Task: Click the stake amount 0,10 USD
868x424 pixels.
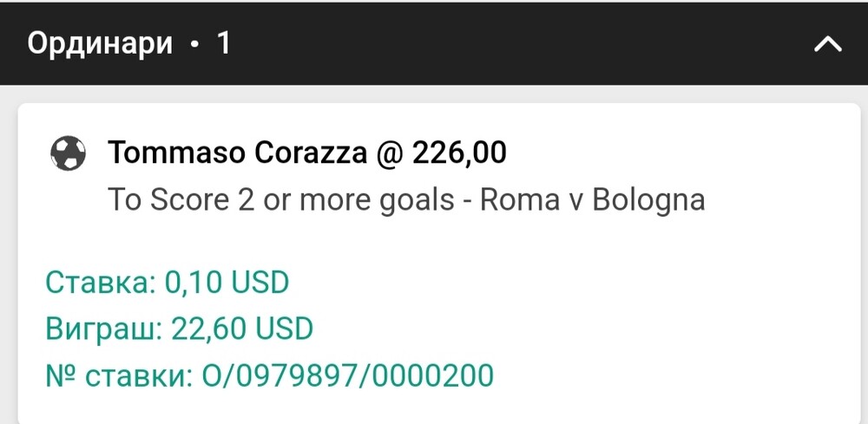Action: (227, 283)
